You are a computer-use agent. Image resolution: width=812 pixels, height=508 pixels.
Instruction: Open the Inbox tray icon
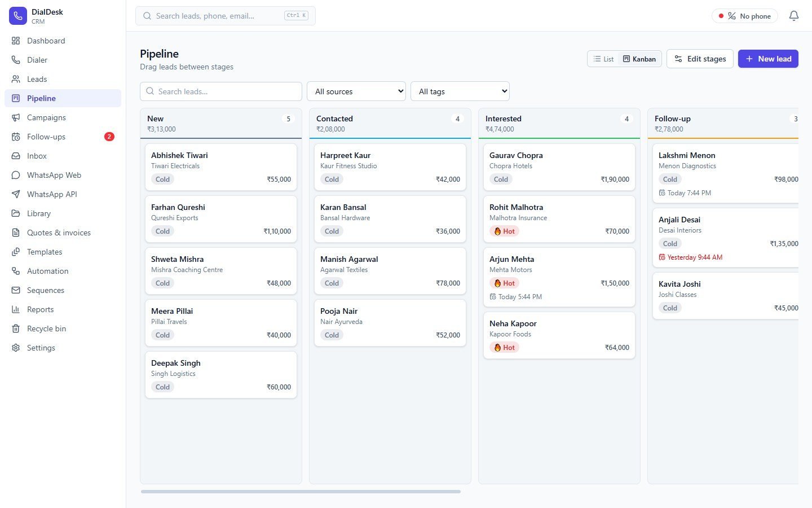(x=16, y=156)
